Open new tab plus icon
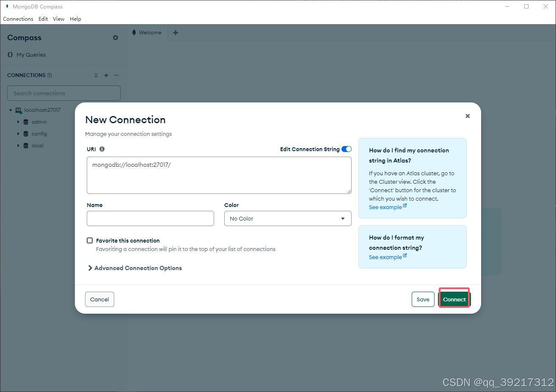Image resolution: width=556 pixels, height=392 pixels. 176,33
